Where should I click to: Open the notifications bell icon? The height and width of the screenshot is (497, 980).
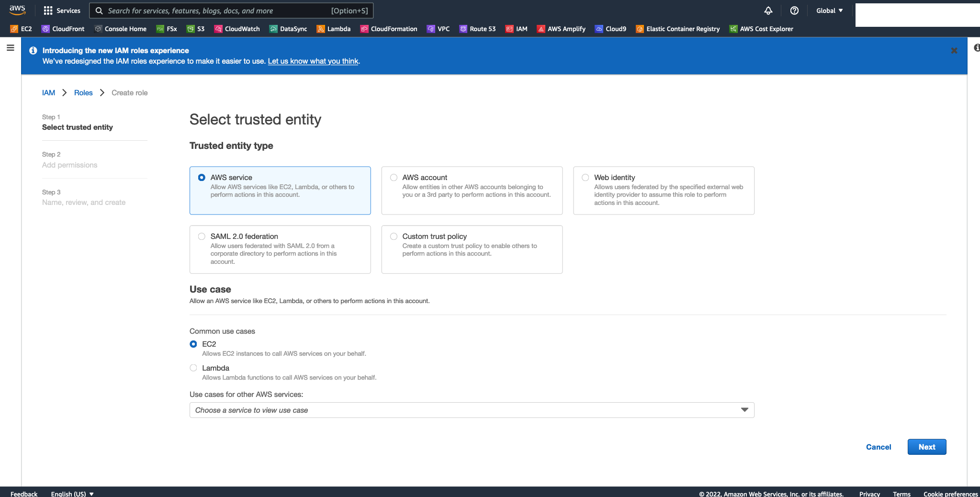(768, 11)
